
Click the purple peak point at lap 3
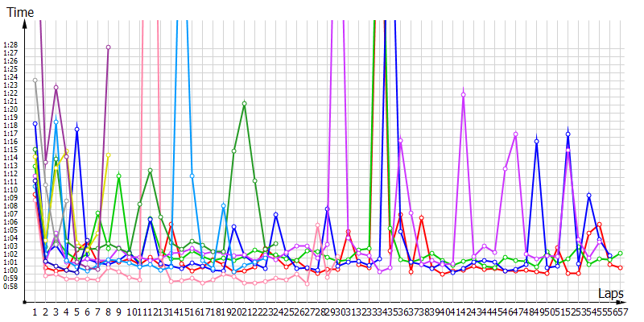point(56,87)
